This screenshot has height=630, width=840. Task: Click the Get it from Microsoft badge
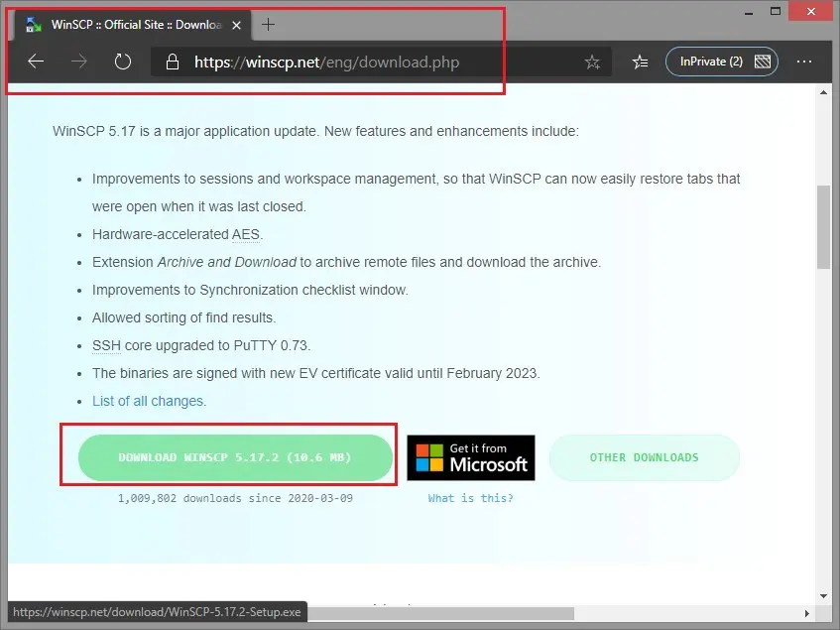(x=471, y=457)
